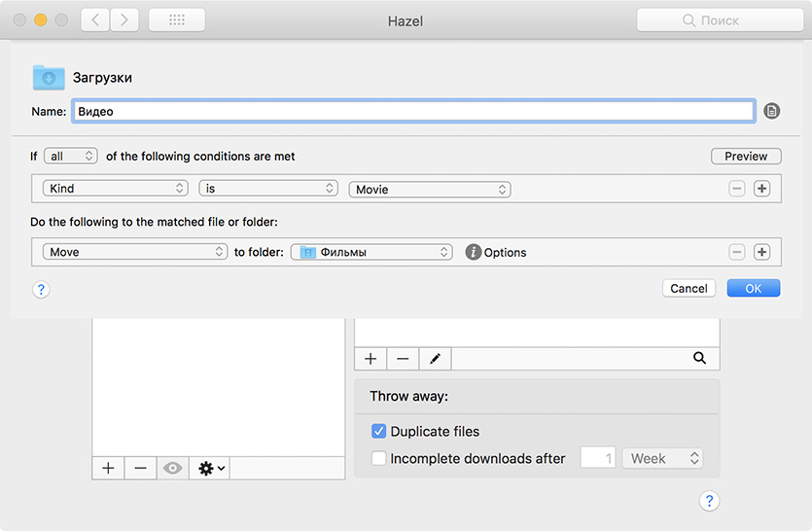Remove the Move action row
812x531 pixels.
tap(737, 252)
